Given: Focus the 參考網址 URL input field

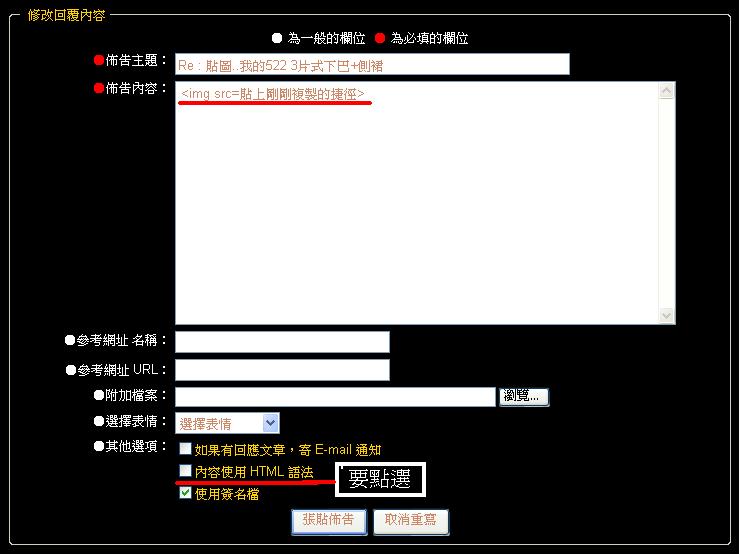Looking at the screenshot, I should pos(282,370).
